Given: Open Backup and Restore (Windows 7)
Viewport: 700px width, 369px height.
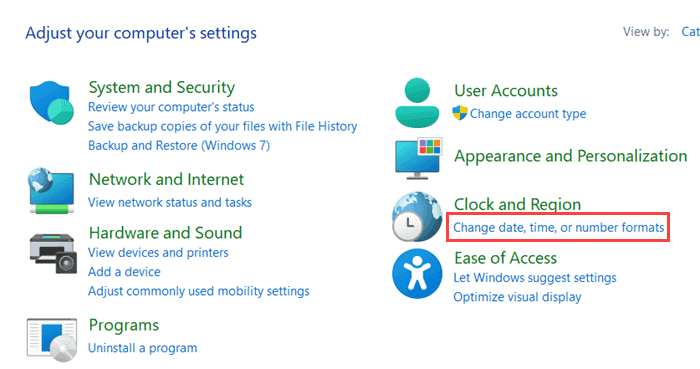Looking at the screenshot, I should (179, 145).
